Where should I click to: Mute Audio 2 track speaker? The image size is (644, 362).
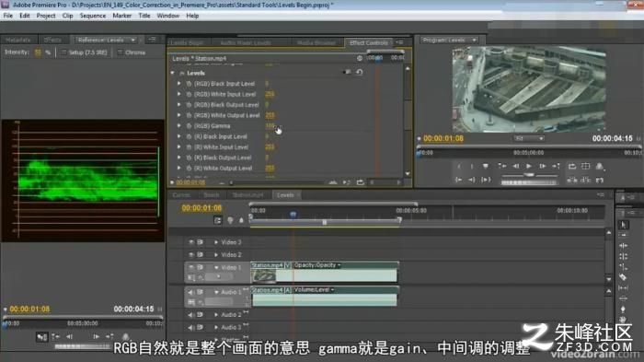(x=190, y=315)
